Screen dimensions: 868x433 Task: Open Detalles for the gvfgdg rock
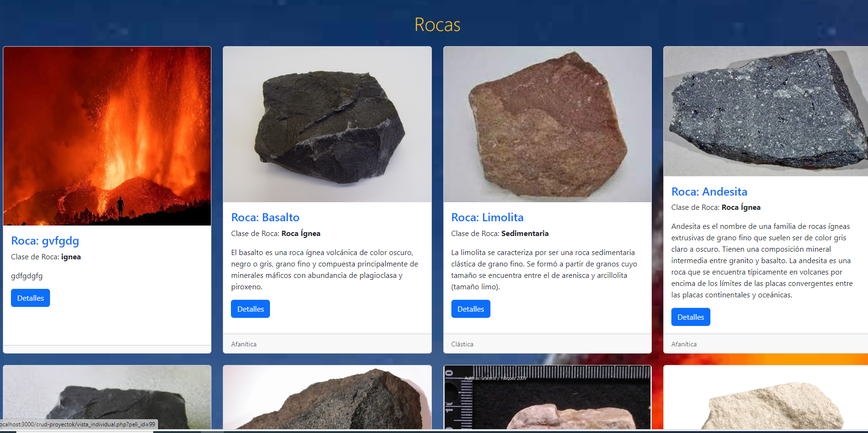30,298
